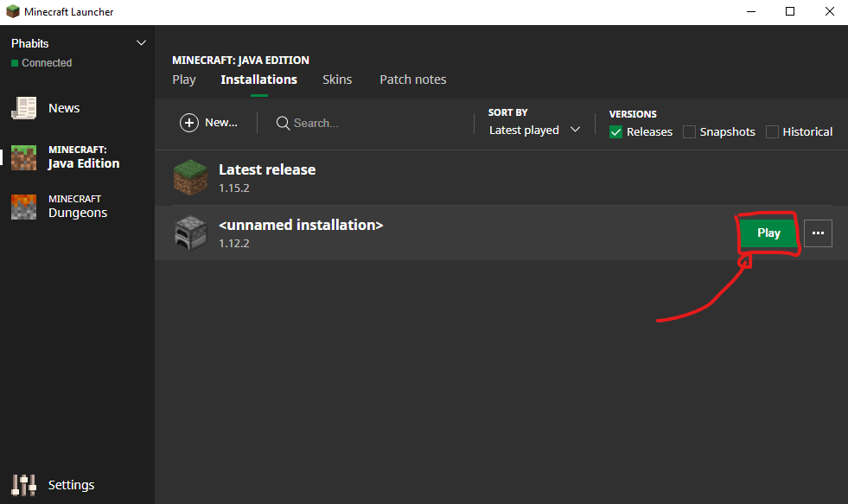Select the Latest release grass block icon
The height and width of the screenshot is (504, 848).
[190, 177]
